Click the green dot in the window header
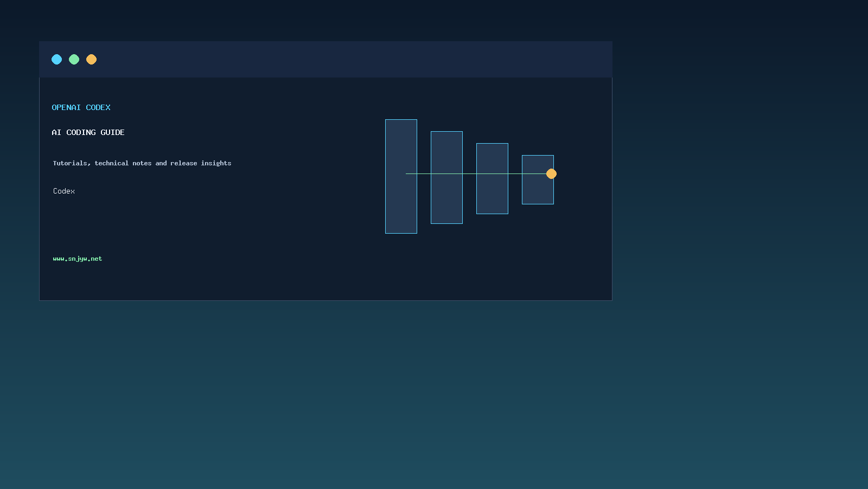Image resolution: width=868 pixels, height=489 pixels. click(x=74, y=59)
